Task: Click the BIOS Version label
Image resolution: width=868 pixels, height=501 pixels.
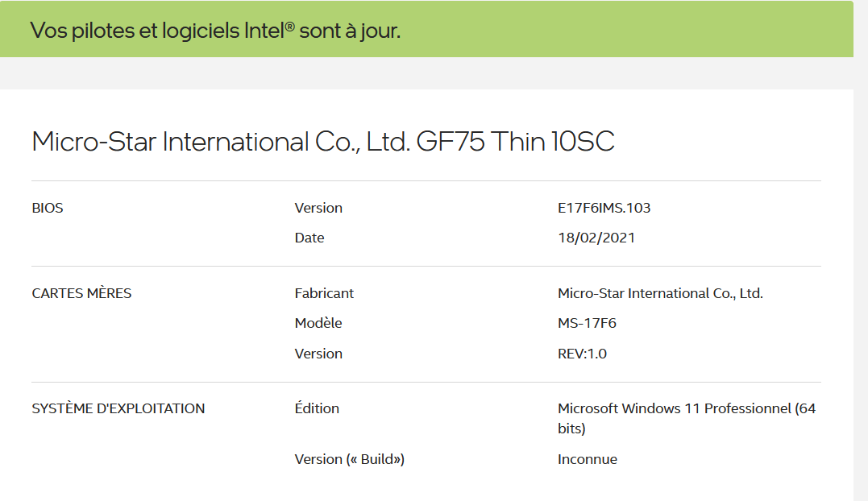Action: (x=318, y=208)
